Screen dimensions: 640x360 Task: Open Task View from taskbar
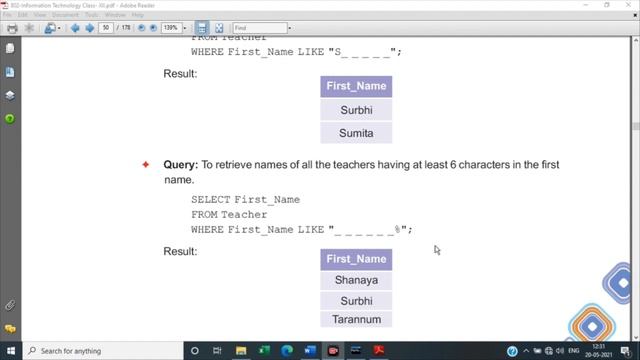pos(217,351)
